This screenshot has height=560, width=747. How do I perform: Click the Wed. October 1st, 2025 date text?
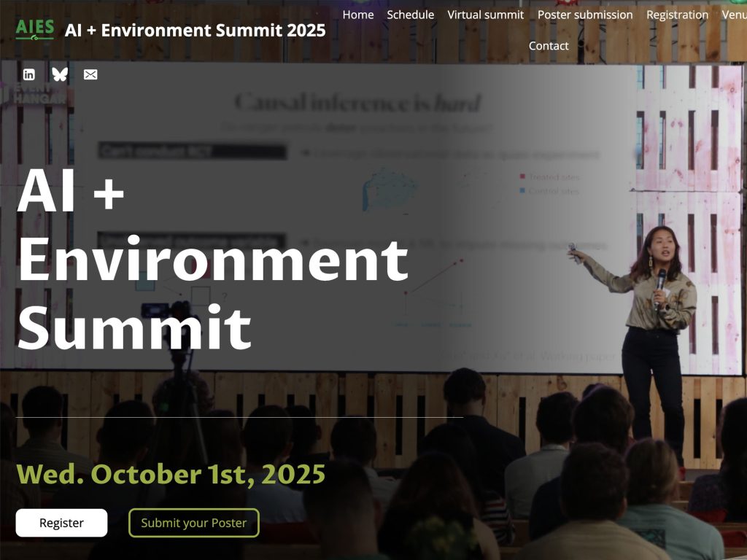coord(171,474)
